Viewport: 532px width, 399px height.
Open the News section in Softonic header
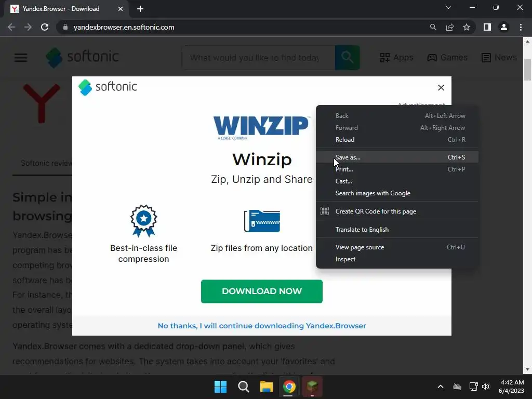[499, 58]
